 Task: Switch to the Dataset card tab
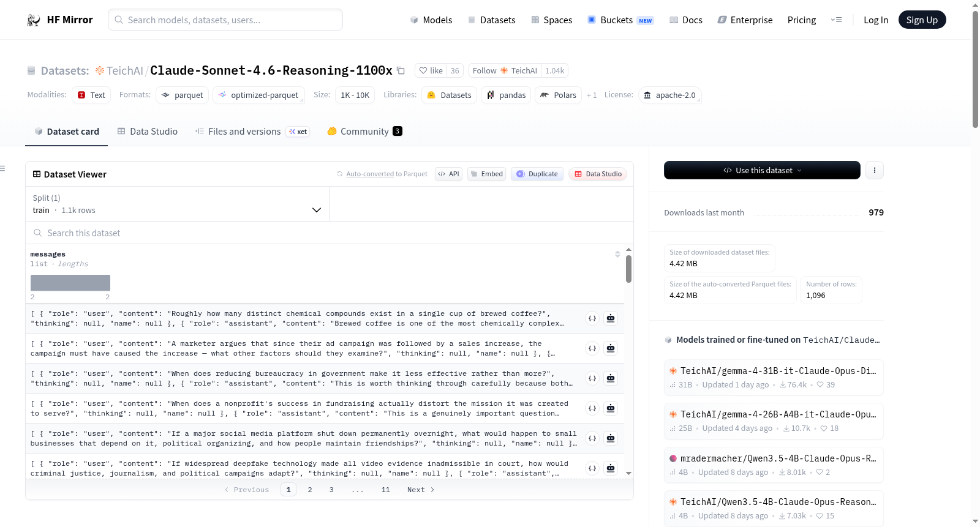pos(66,131)
